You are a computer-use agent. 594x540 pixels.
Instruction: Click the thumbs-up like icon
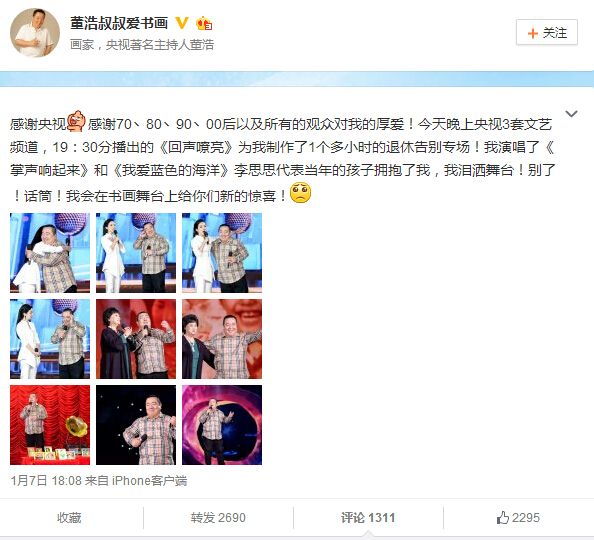[503, 517]
